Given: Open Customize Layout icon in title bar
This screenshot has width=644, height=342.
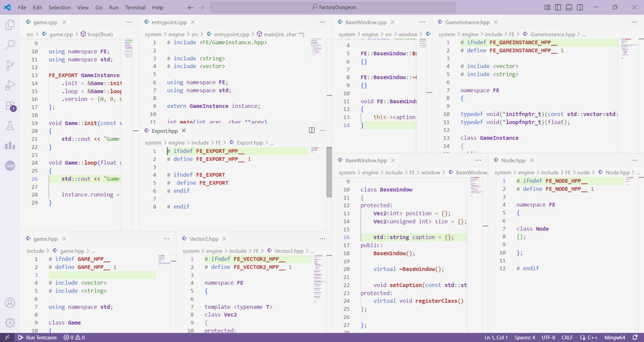Looking at the screenshot, I should [x=547, y=7].
